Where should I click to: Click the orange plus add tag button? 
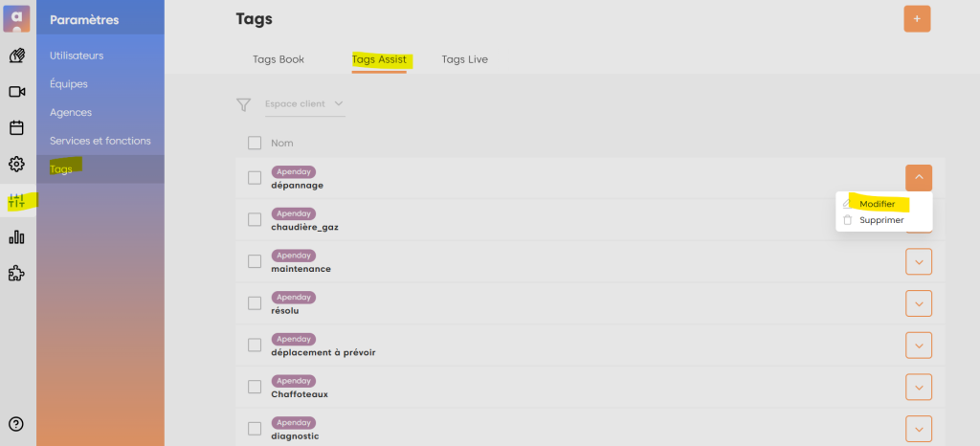(x=917, y=18)
